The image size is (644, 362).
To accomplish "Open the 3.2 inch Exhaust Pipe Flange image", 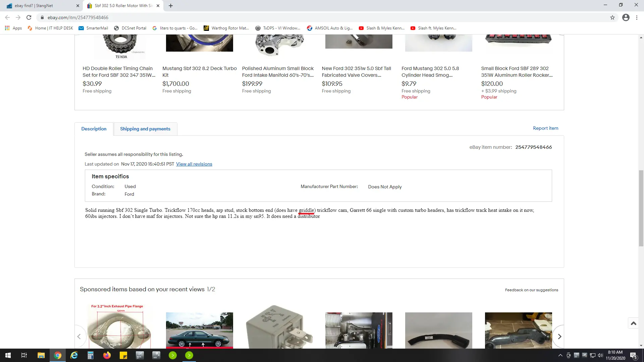I will 120,326.
